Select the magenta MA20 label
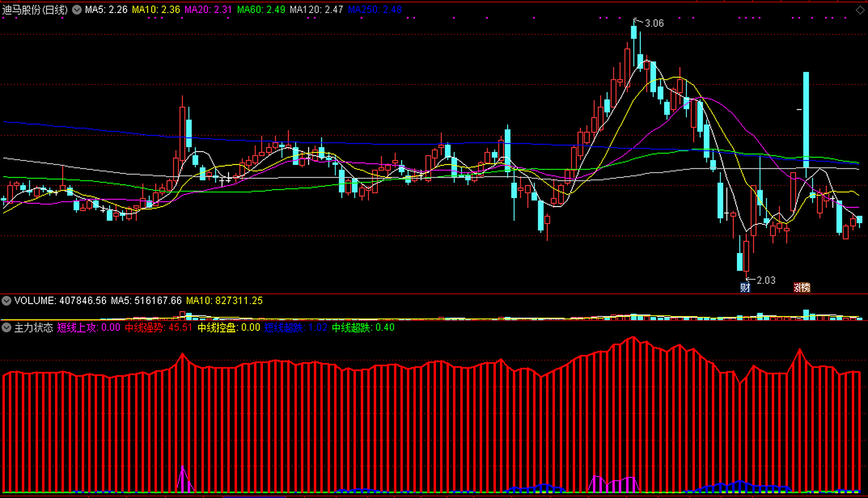Screen dimensions: 868x498 coord(208,10)
